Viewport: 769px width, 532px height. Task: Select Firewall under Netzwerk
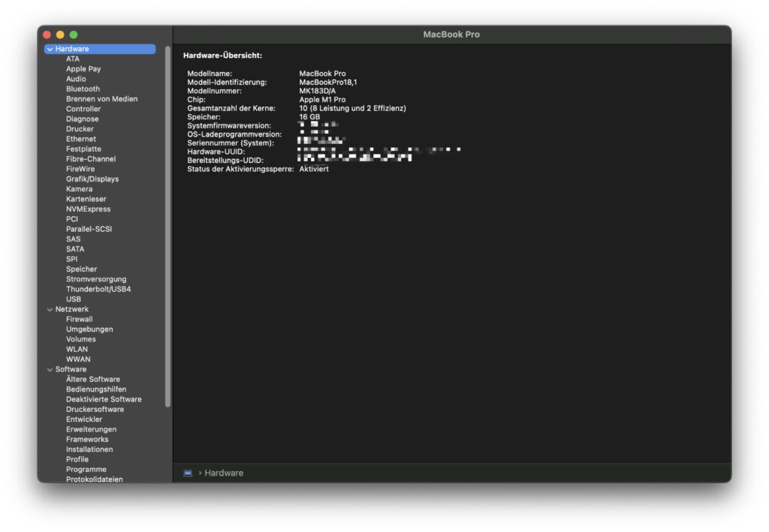point(79,319)
